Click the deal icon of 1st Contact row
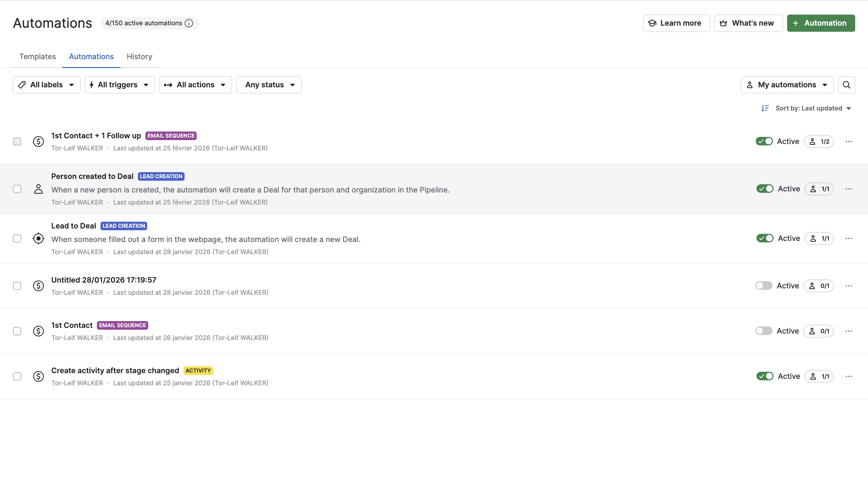The width and height of the screenshot is (868, 494). tap(38, 331)
